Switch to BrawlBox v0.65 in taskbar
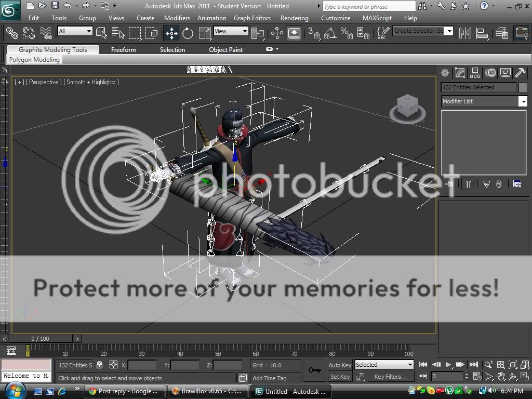This screenshot has height=399, width=532. point(207,391)
